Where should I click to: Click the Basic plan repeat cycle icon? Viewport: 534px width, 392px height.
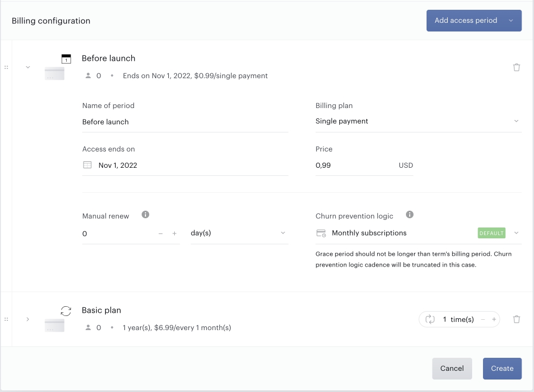pos(430,319)
